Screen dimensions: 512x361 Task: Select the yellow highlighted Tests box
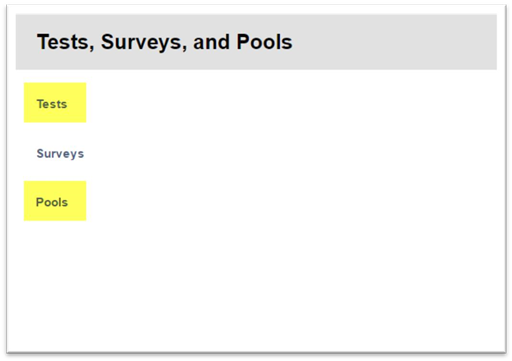click(55, 103)
